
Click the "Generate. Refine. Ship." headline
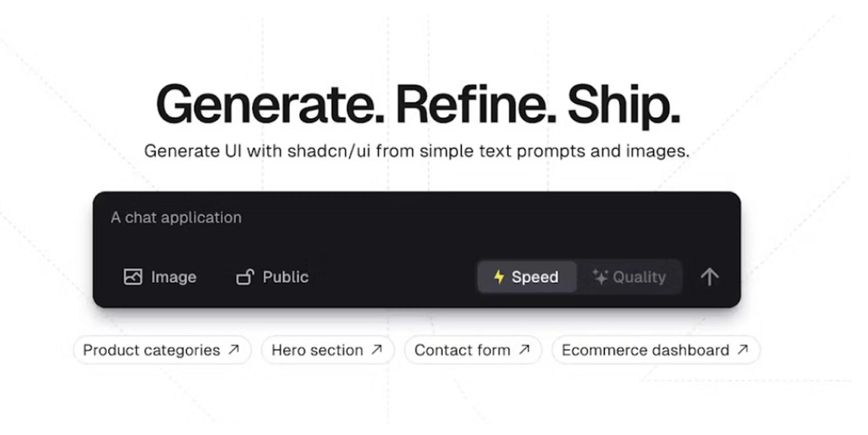click(418, 105)
